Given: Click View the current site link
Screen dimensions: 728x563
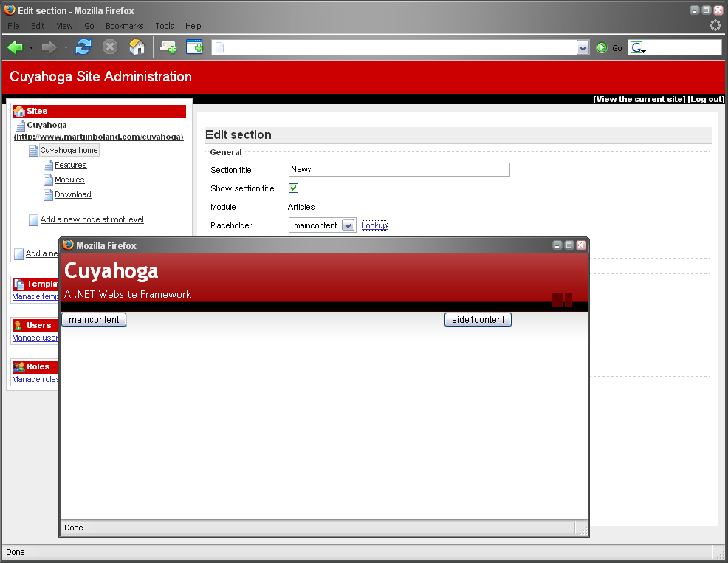Looking at the screenshot, I should (x=639, y=99).
